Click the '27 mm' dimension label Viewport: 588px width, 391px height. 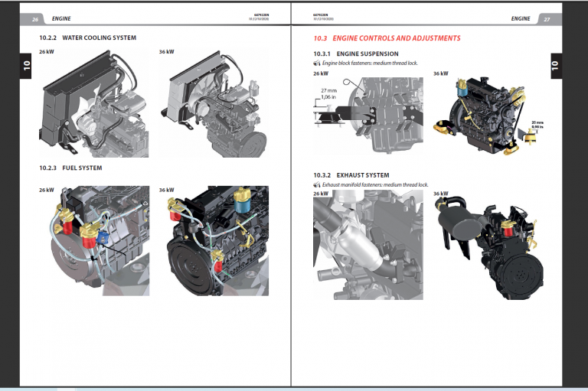tap(329, 90)
